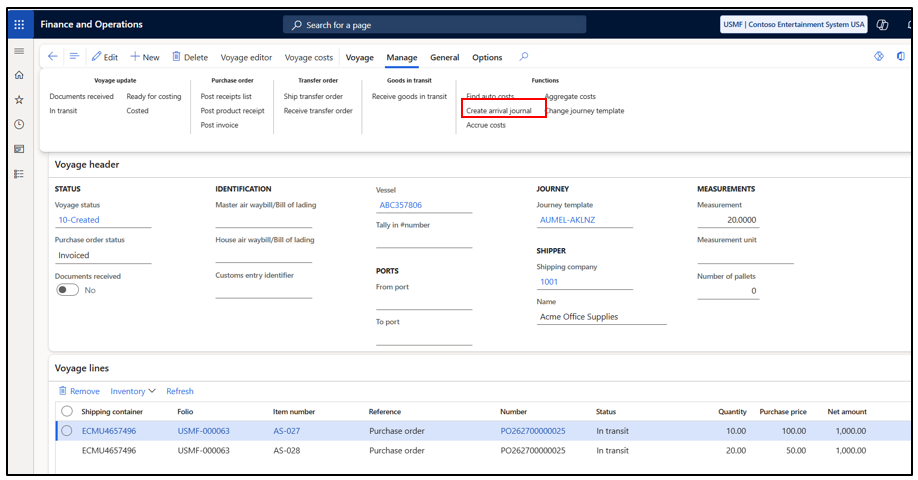Viewport: 918px width, 480px height.
Task: Open the General tab
Action: (444, 57)
